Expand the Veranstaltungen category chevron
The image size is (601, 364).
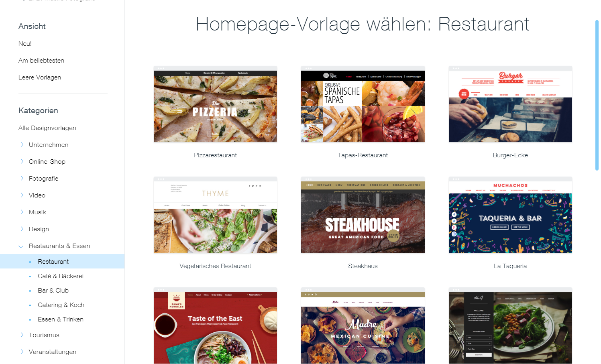click(x=22, y=352)
